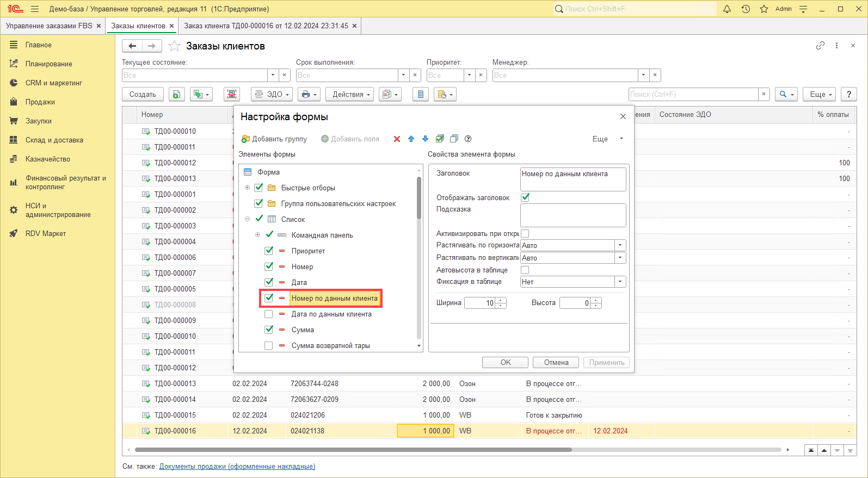
Task: Move element down with blue arrow
Action: [425, 139]
